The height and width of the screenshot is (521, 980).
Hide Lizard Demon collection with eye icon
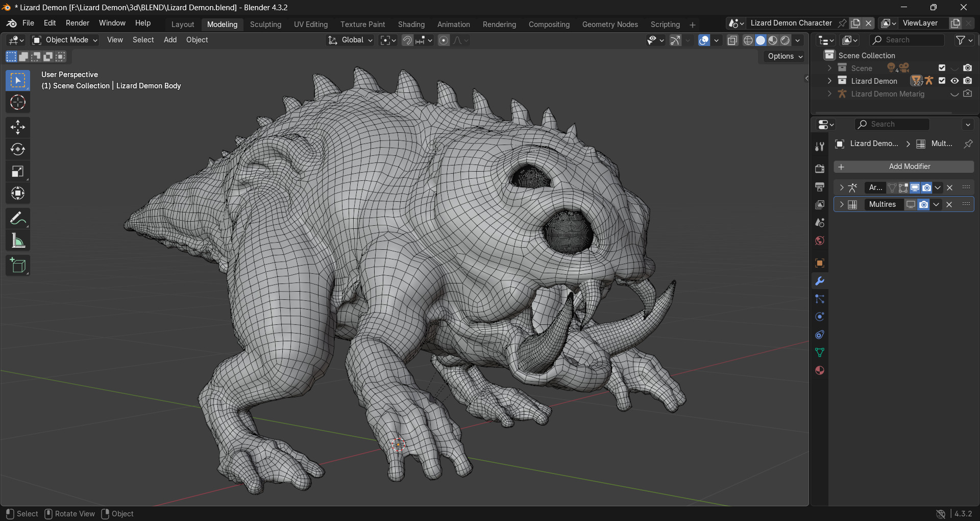click(954, 81)
